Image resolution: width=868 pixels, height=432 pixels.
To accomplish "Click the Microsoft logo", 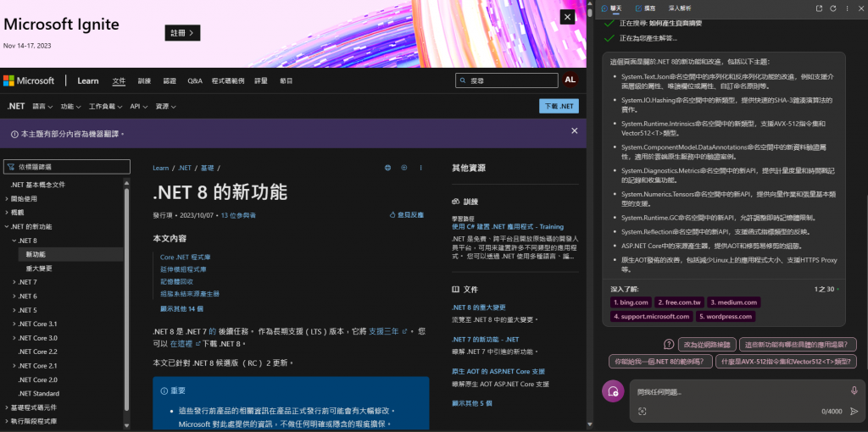I will [x=29, y=80].
